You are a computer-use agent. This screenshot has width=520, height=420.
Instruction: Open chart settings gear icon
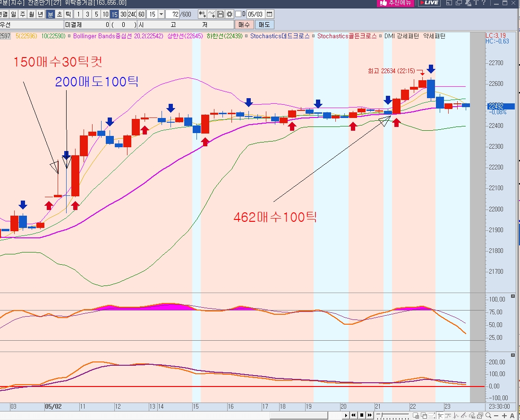coord(230,14)
